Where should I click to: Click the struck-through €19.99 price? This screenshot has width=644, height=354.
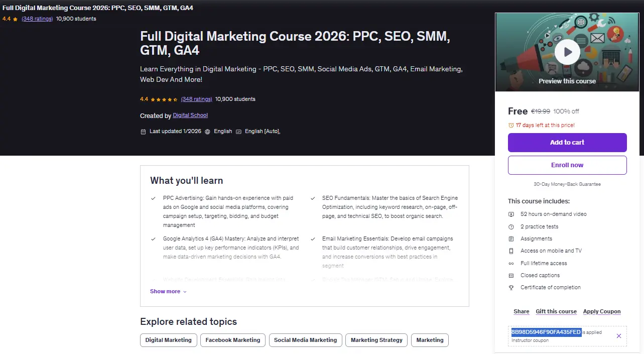coord(541,111)
